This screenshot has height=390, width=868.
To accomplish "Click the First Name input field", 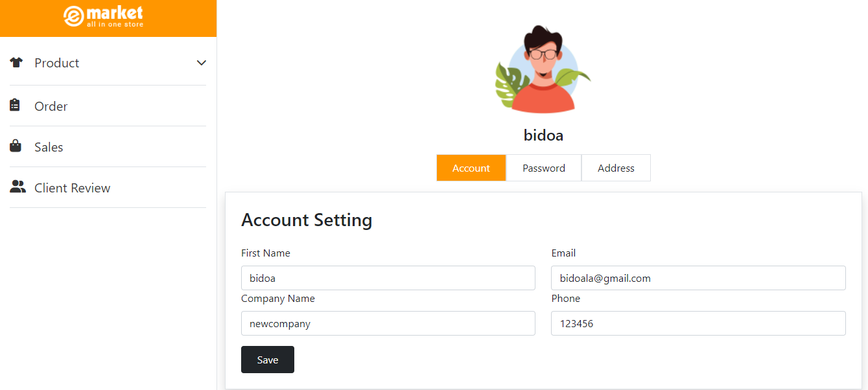I will (x=388, y=278).
